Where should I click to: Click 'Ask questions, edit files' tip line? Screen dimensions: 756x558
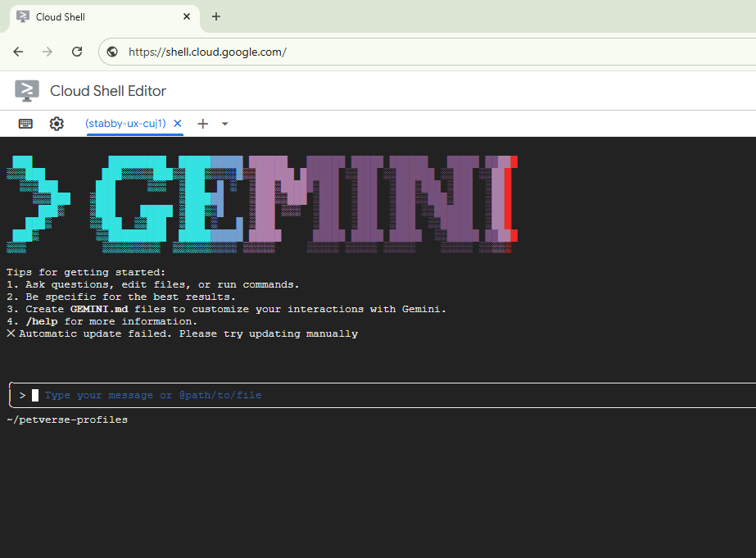pyautogui.click(x=153, y=284)
